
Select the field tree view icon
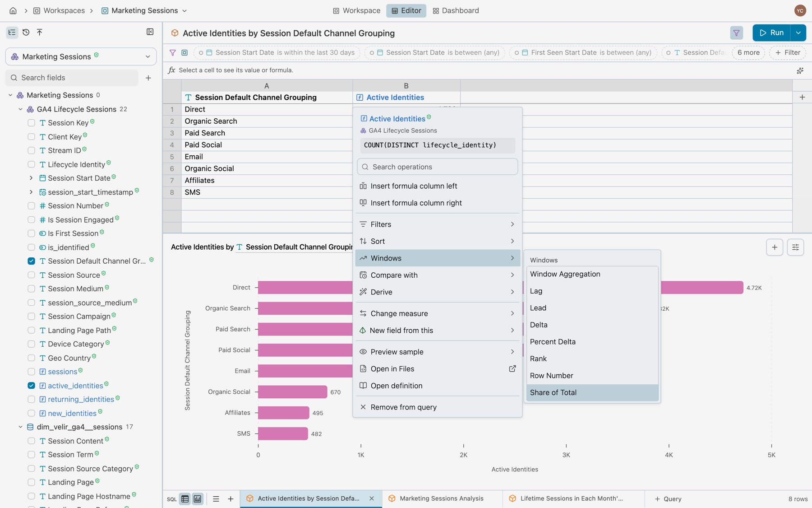pyautogui.click(x=12, y=32)
